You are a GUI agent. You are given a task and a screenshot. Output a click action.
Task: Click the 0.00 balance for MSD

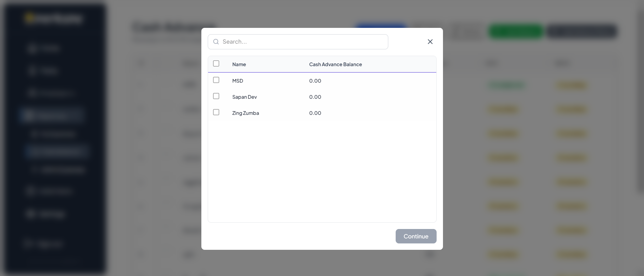click(x=315, y=81)
